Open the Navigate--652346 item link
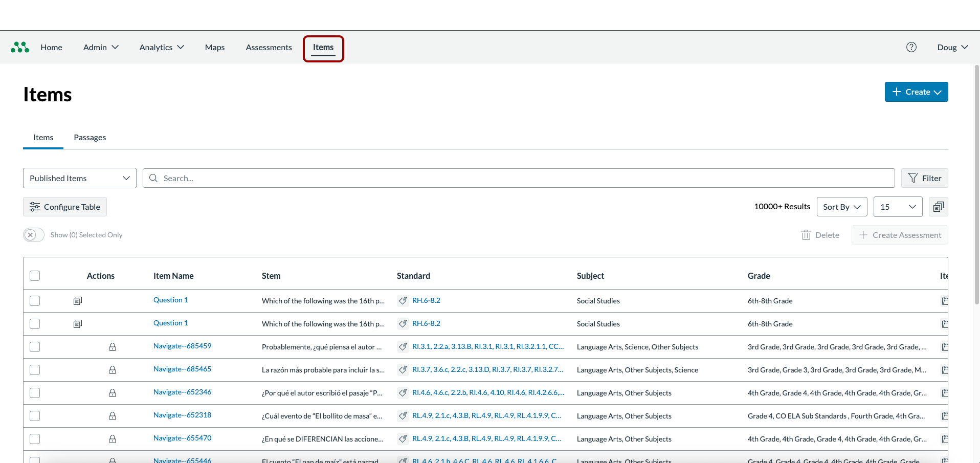Image resolution: width=980 pixels, height=463 pixels. coord(183,392)
